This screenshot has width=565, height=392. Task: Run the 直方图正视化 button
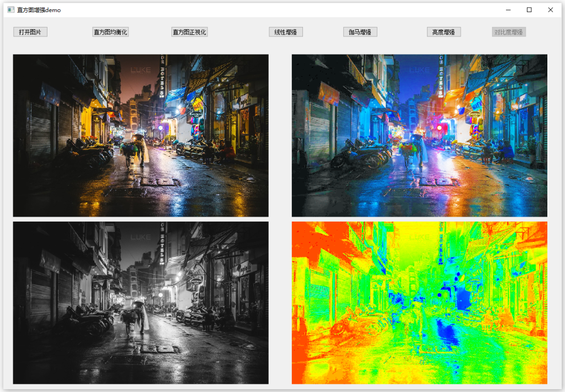tap(190, 32)
